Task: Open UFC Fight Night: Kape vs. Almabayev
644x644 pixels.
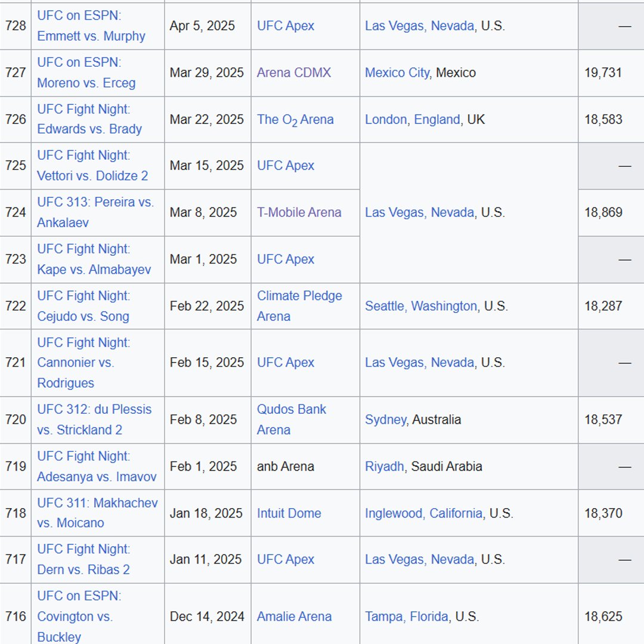Action: click(x=94, y=259)
